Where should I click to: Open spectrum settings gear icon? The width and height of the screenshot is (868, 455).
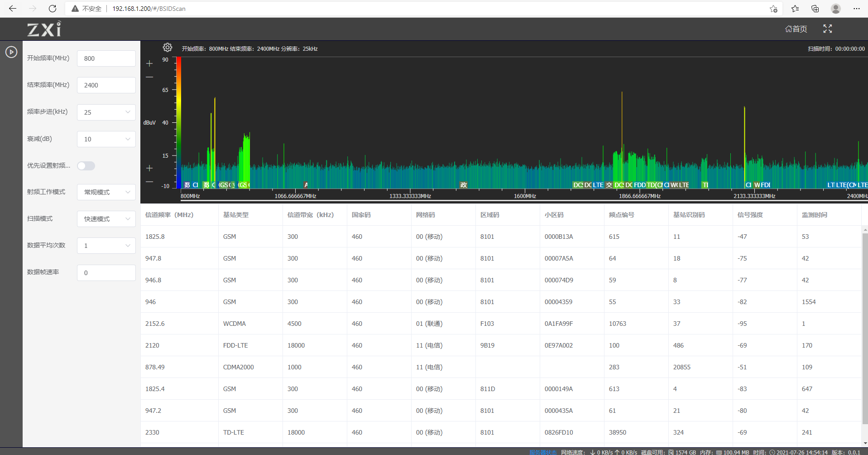[168, 48]
